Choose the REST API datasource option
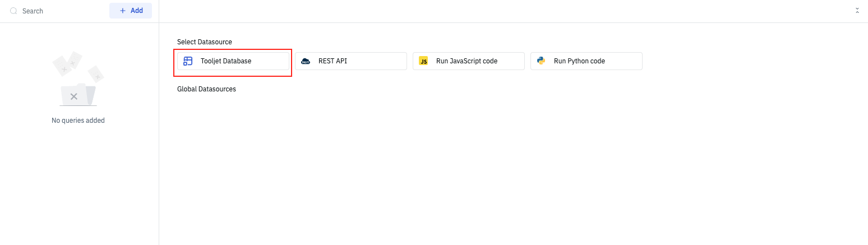Viewport: 868px width, 245px height. click(x=351, y=61)
